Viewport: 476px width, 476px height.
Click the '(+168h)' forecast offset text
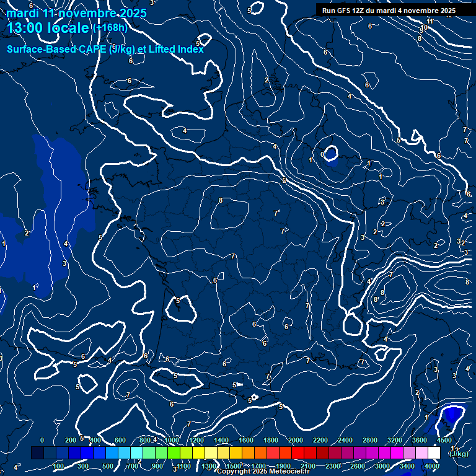[x=110, y=28]
